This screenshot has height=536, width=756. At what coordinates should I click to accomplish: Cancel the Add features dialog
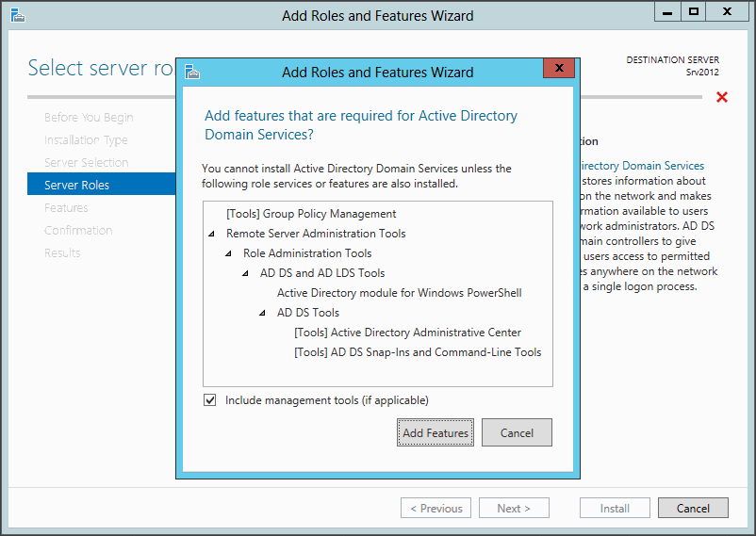coord(517,432)
